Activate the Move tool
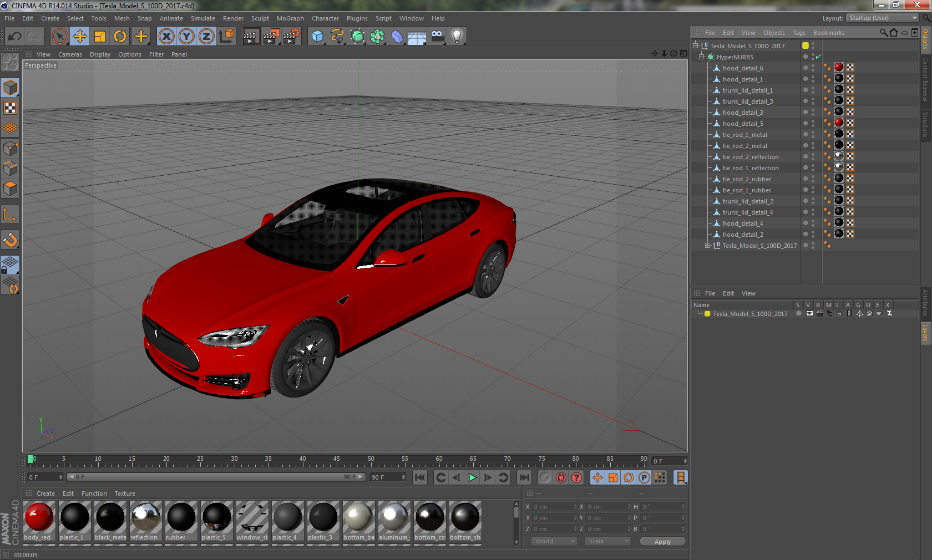Screen dimensions: 932x560 tap(80, 37)
